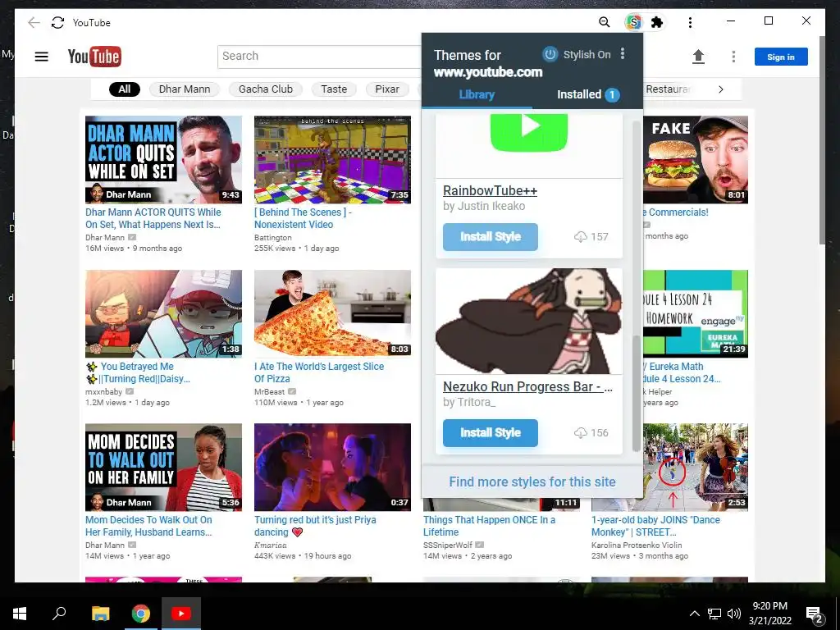Click the Stylish popup scrollbar
The image size is (840, 630).
point(636,394)
